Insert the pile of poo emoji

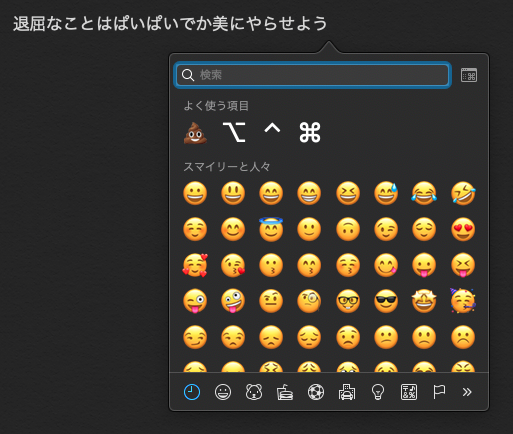tap(195, 133)
